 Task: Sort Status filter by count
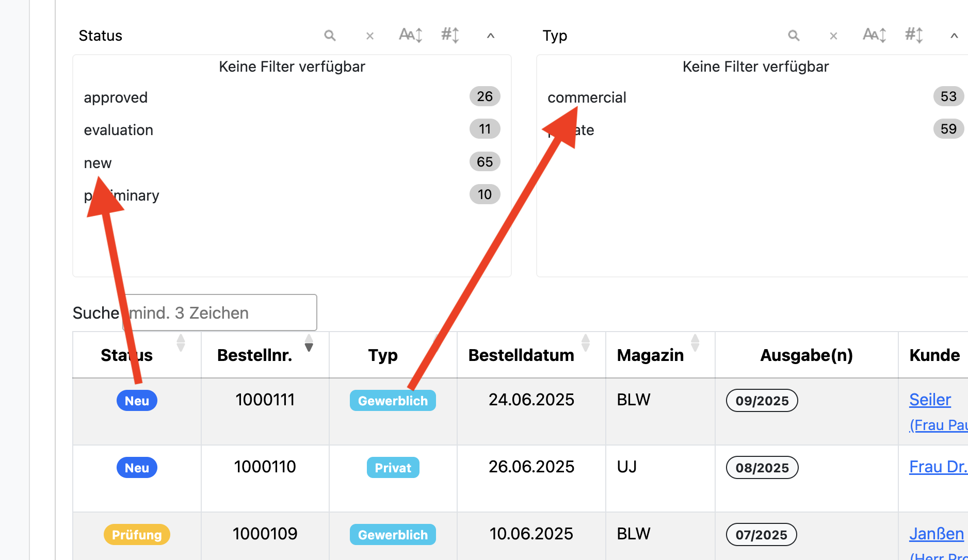click(x=450, y=35)
